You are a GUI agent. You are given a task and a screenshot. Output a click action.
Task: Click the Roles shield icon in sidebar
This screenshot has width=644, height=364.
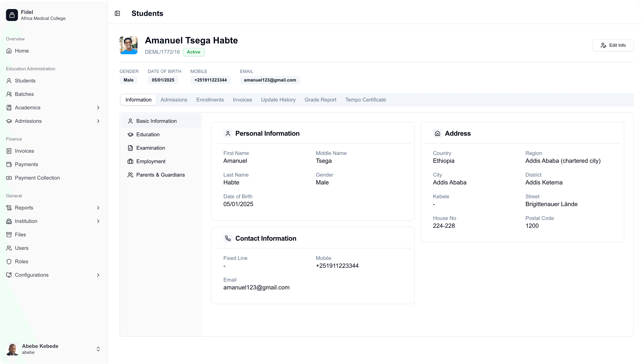9,262
